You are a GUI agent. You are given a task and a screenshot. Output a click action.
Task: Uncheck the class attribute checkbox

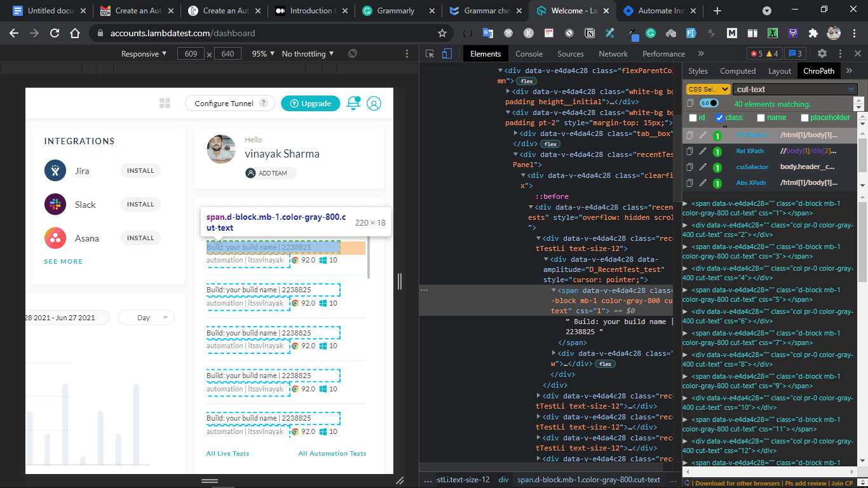(719, 118)
